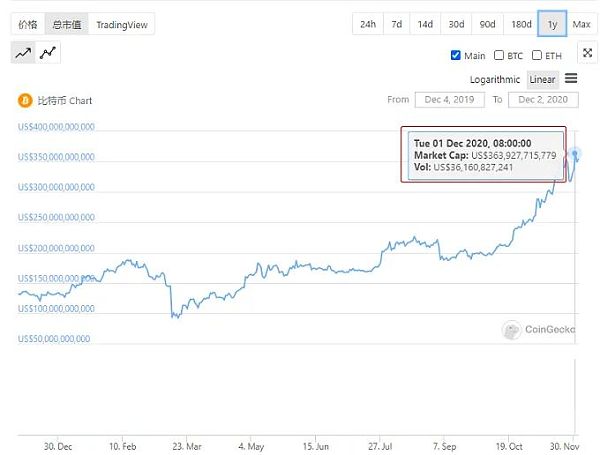Select the 24h time range
This screenshot has width=600, height=455.
[x=368, y=24]
